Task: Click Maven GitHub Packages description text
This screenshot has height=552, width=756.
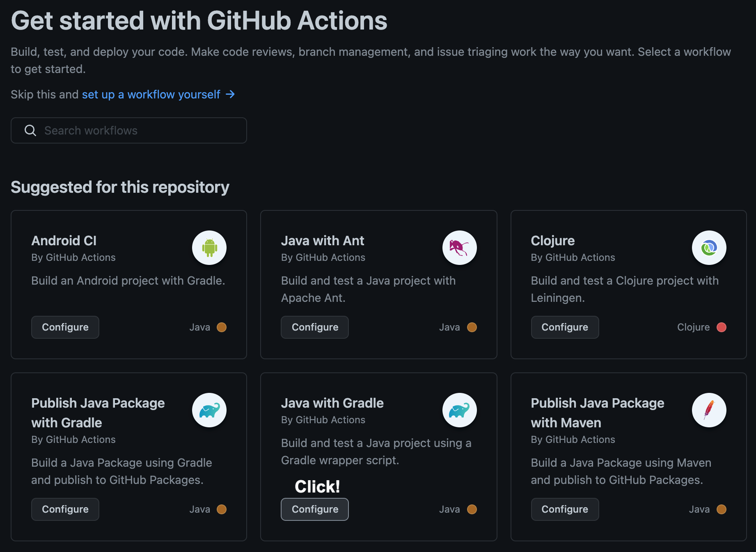Action: pyautogui.click(x=621, y=471)
